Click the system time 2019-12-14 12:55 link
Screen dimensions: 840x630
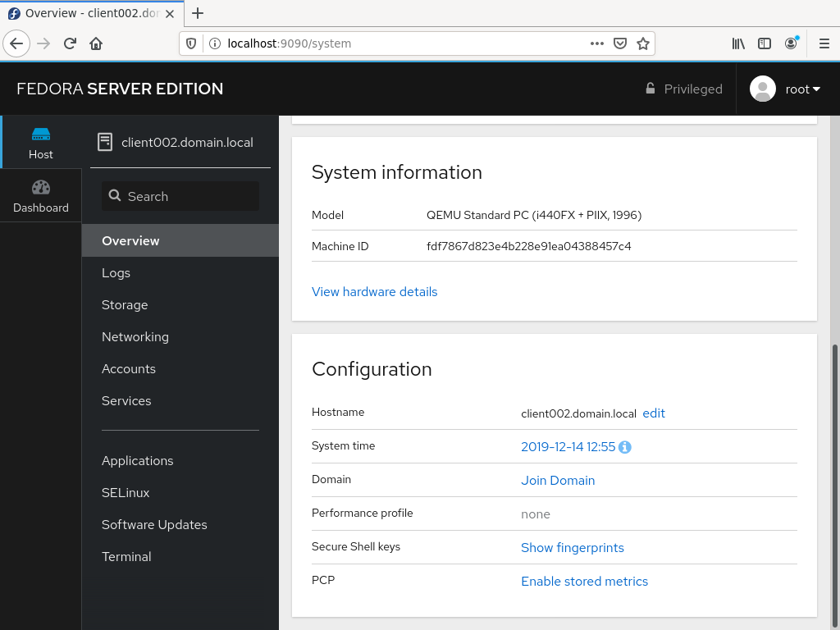568,447
